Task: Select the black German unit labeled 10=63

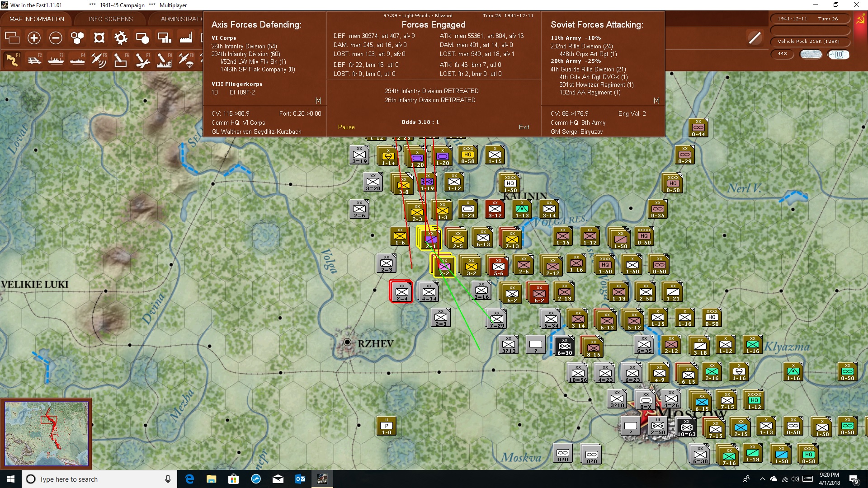Action: (x=686, y=427)
